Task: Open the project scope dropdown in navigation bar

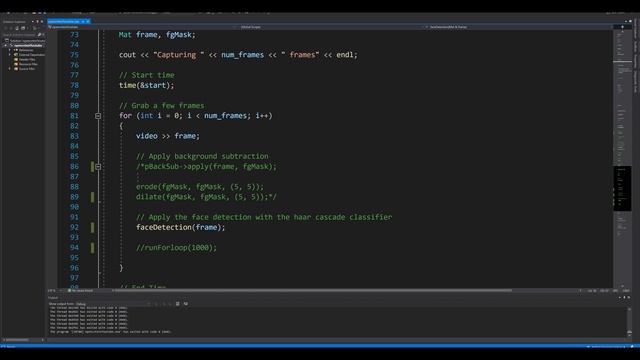Action: click(x=141, y=27)
